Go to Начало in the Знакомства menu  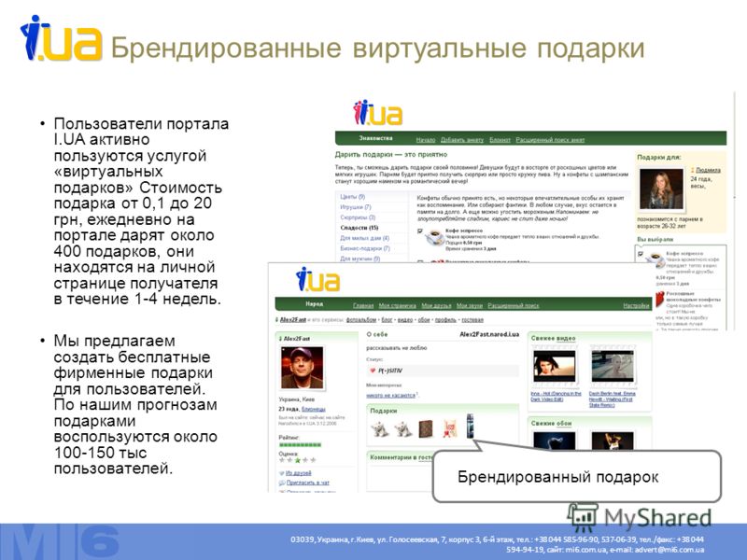(x=426, y=140)
